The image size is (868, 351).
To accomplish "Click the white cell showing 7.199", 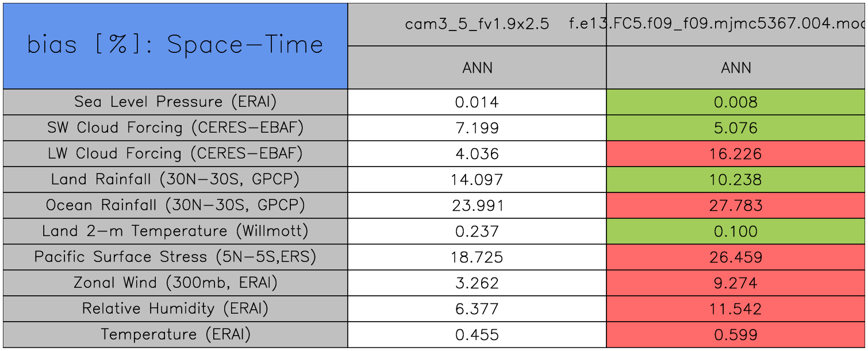I will click(477, 128).
